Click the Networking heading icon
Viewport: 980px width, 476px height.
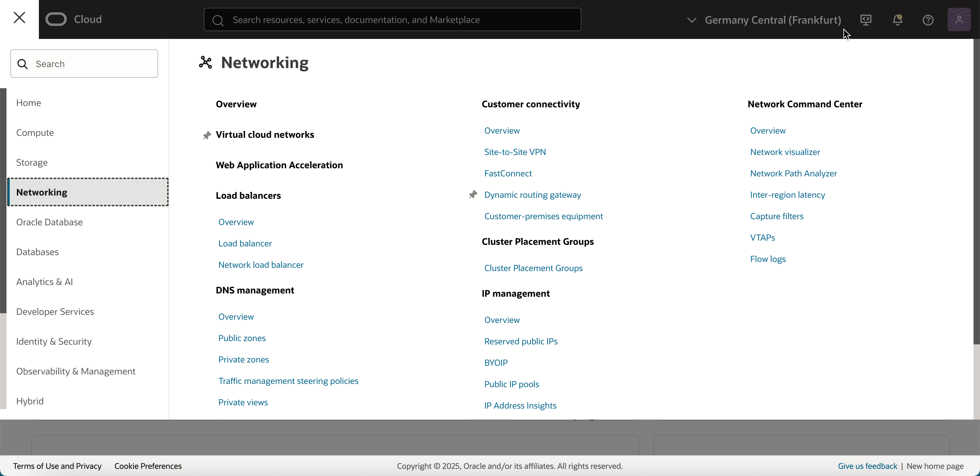pyautogui.click(x=205, y=62)
